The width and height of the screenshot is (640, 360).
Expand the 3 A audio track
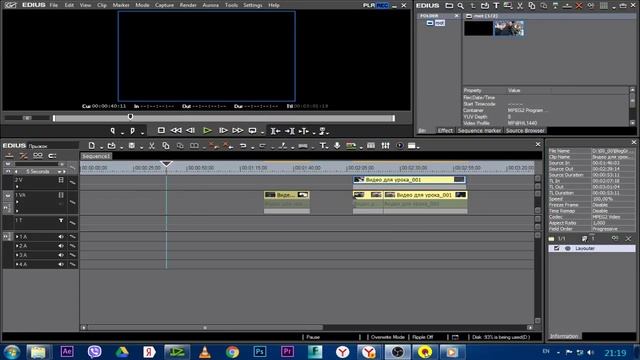point(17,255)
